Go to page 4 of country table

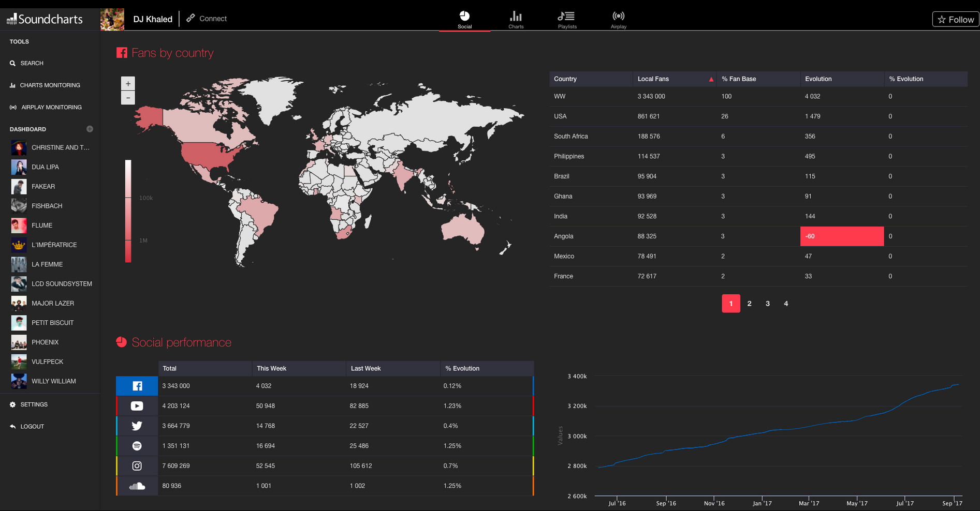pos(786,304)
